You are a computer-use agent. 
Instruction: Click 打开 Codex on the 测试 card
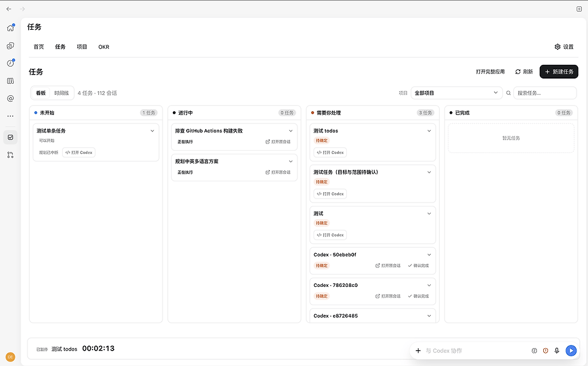click(330, 235)
